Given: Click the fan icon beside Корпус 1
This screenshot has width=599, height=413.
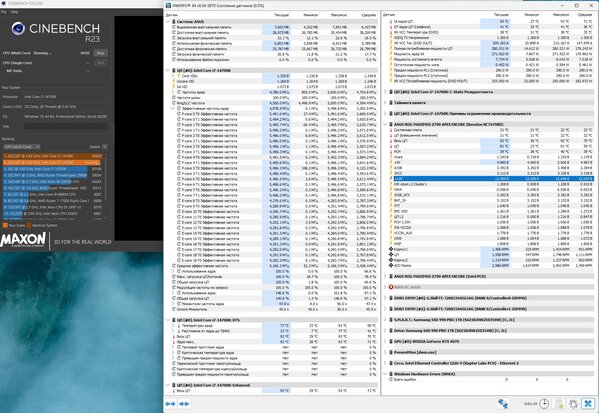Looking at the screenshot, I should tap(391, 249).
